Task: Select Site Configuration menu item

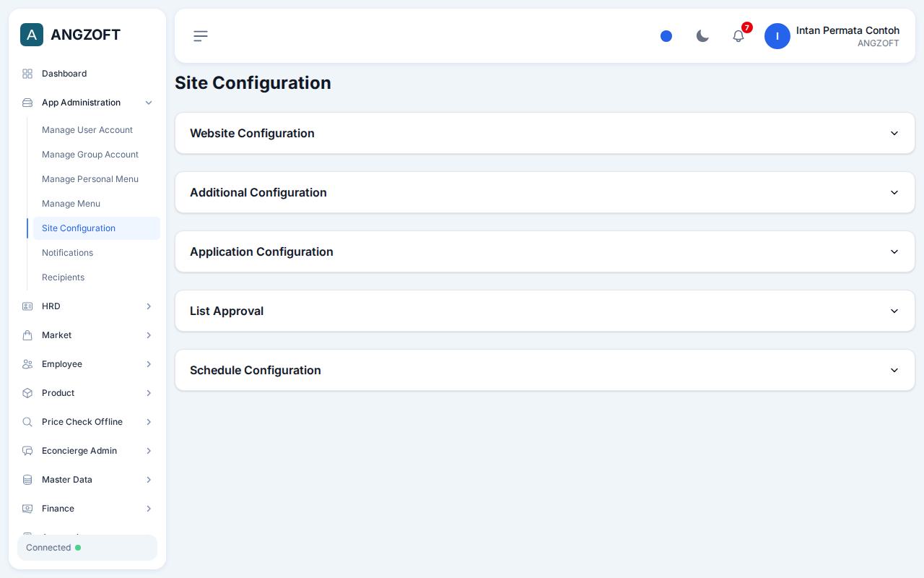Action: coord(97,228)
